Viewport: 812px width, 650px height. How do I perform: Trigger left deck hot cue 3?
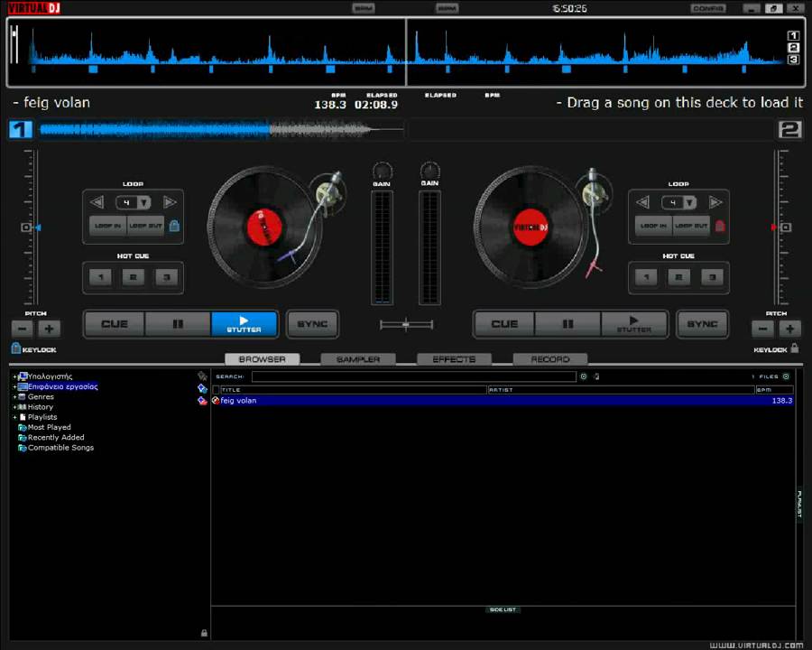tap(166, 277)
